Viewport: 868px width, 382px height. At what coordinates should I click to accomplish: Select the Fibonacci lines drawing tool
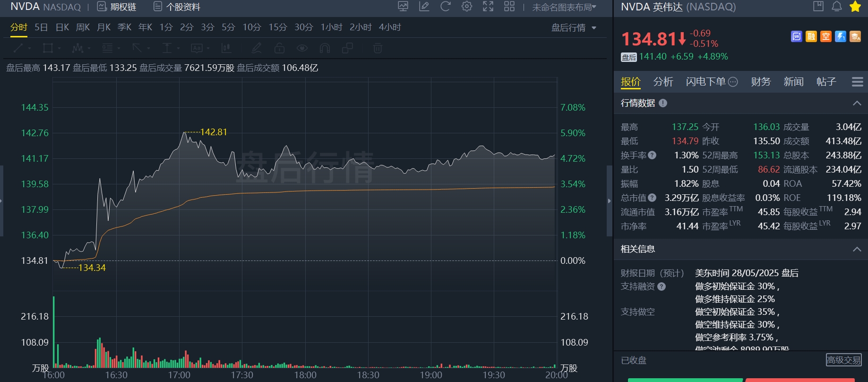107,48
